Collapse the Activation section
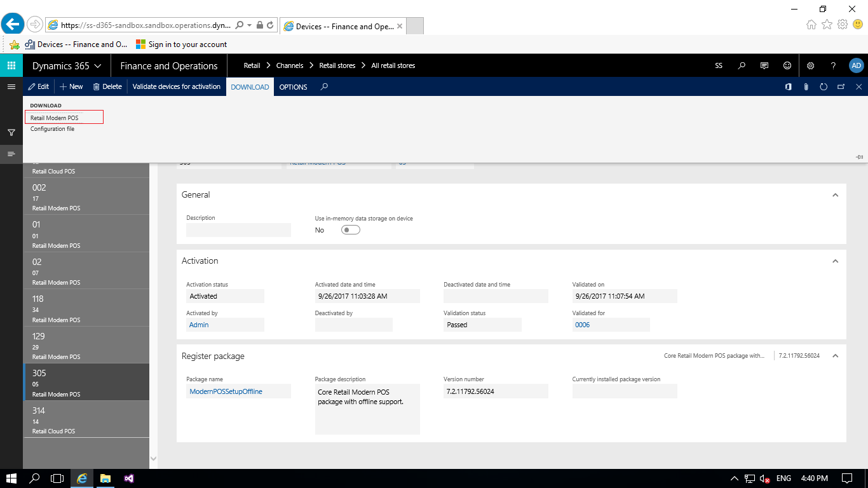 click(835, 261)
